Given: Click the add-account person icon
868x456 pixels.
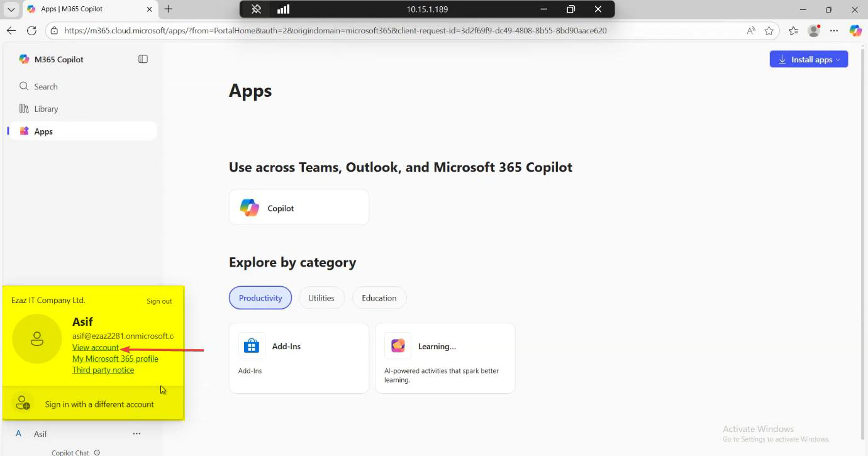Looking at the screenshot, I should [23, 403].
